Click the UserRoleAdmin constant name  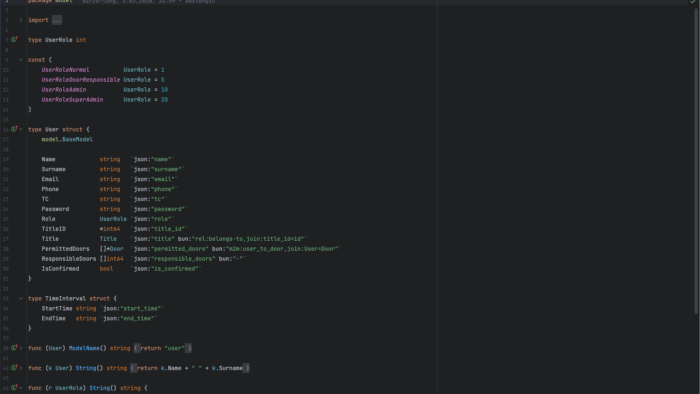[x=64, y=89]
